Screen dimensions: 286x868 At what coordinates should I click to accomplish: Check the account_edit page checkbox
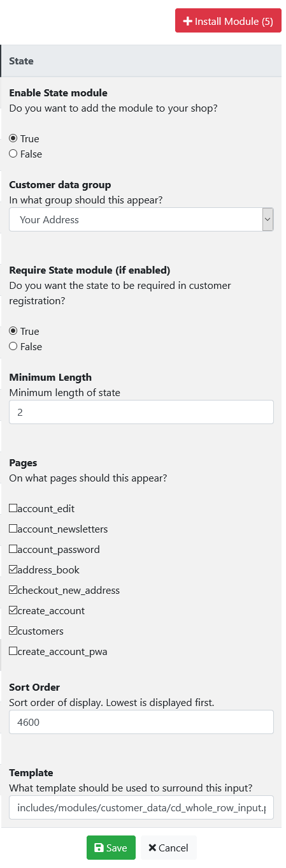(x=13, y=508)
